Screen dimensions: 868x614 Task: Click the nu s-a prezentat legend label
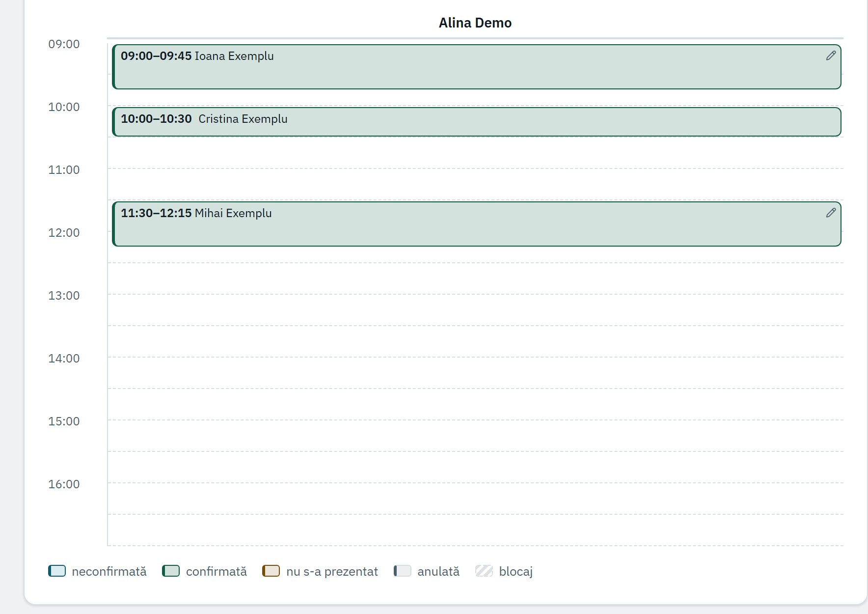[x=332, y=571]
